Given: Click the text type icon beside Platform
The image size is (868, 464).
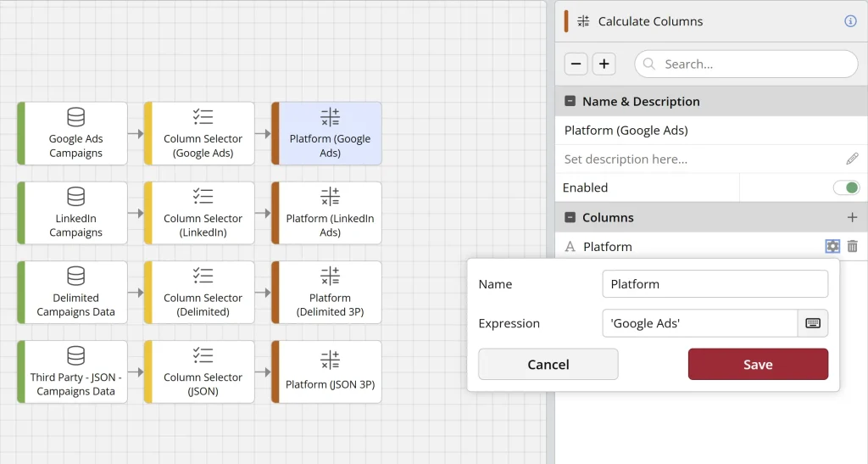Looking at the screenshot, I should [x=570, y=246].
